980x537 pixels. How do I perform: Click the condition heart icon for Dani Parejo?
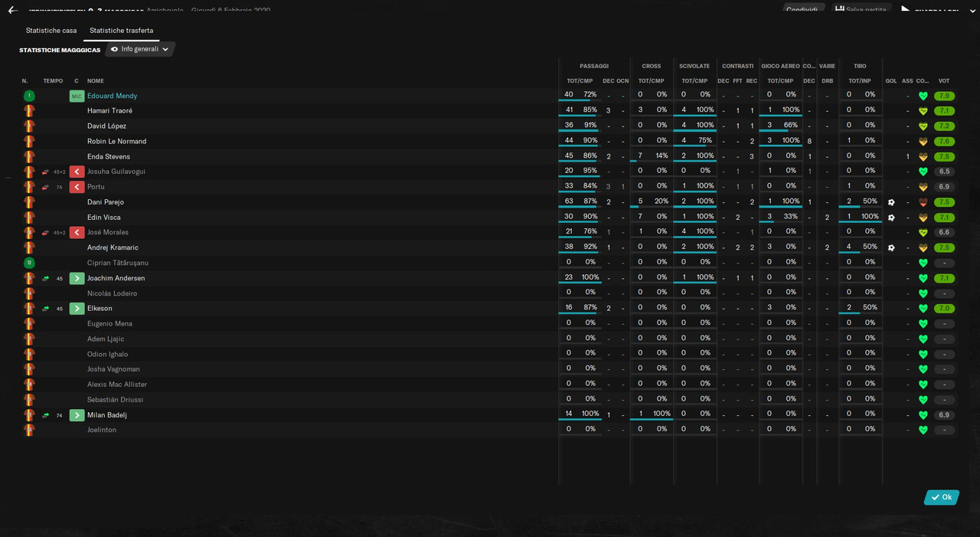pos(923,202)
